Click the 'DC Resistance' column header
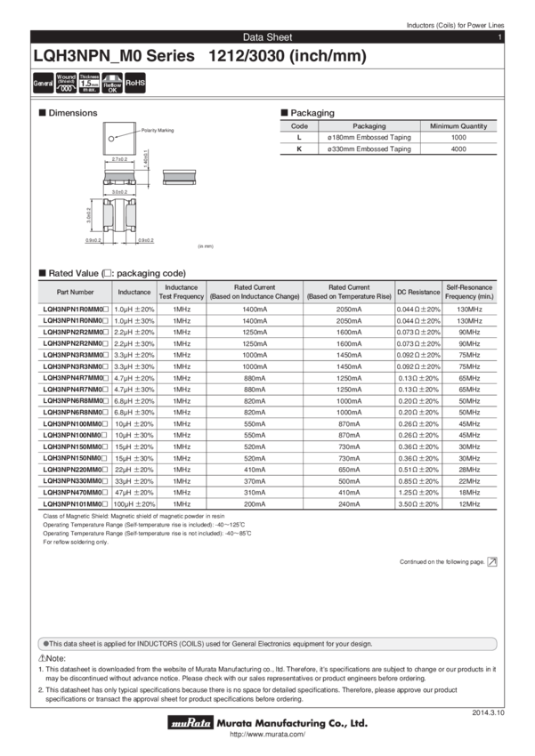 418,293
